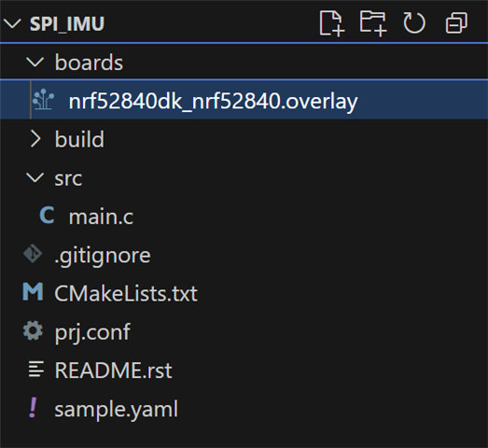The width and height of the screenshot is (488, 448).
Task: Collapse the src folder chevron
Action: coord(35,178)
